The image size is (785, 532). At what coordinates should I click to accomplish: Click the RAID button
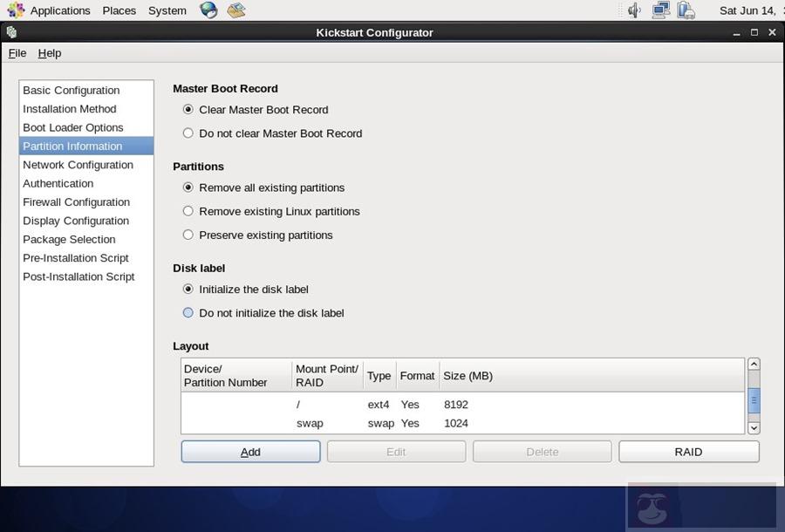pyautogui.click(x=688, y=452)
